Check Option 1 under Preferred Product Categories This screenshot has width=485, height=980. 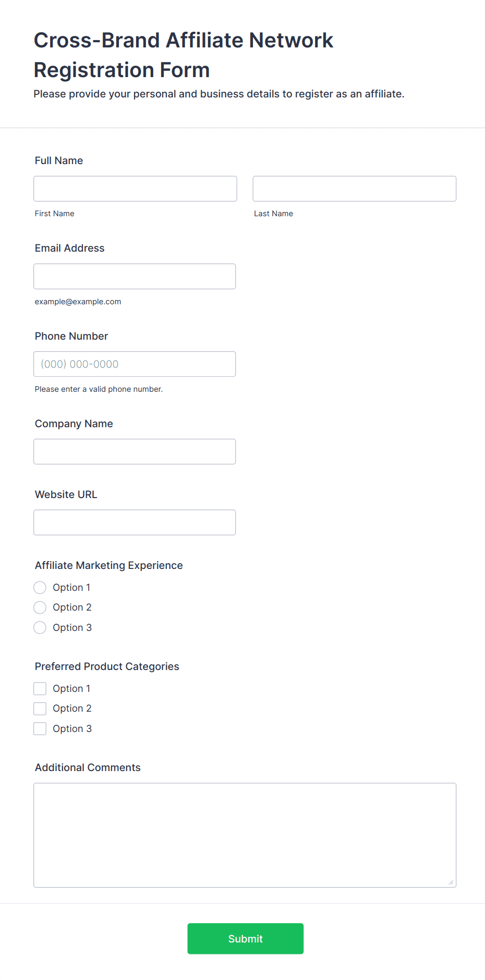pos(40,689)
